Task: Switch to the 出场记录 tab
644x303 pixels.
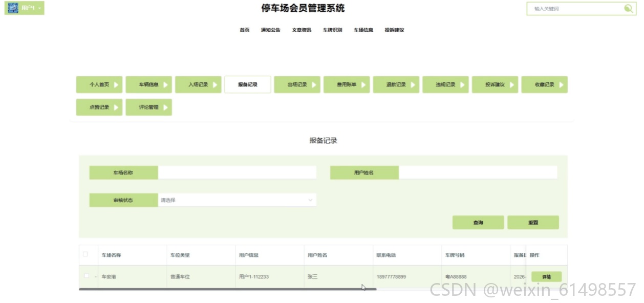Action: [x=297, y=85]
